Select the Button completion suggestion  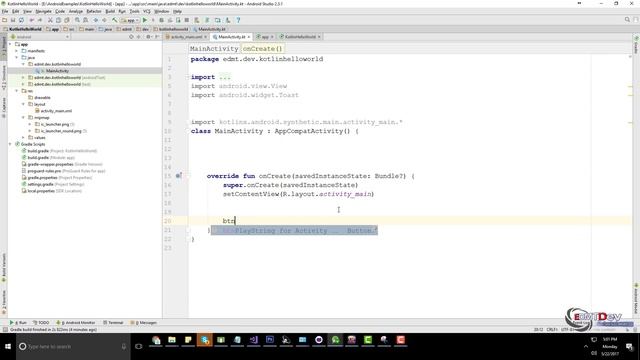point(294,231)
